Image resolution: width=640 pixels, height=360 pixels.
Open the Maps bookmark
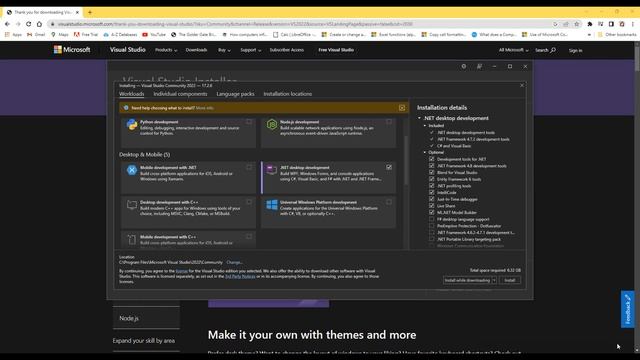click(x=60, y=35)
